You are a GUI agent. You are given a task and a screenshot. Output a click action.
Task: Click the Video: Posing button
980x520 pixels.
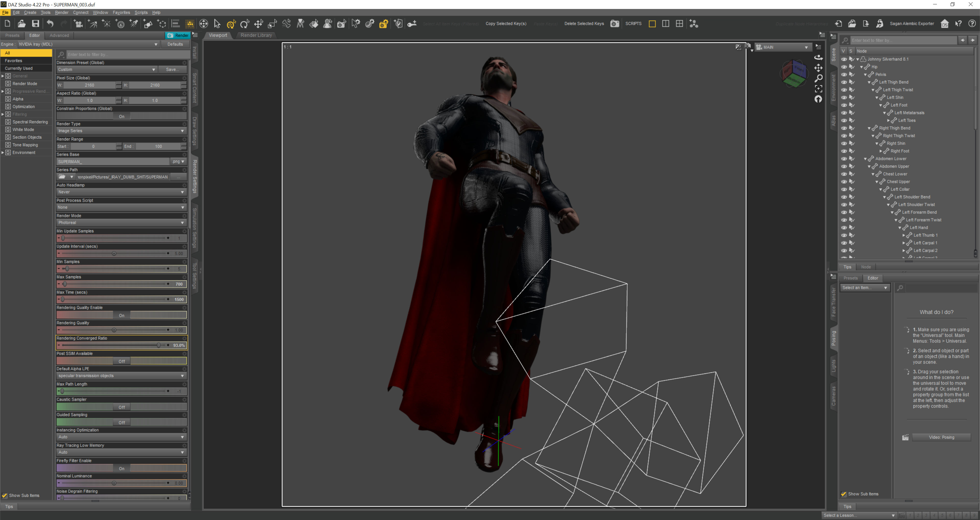click(x=941, y=437)
